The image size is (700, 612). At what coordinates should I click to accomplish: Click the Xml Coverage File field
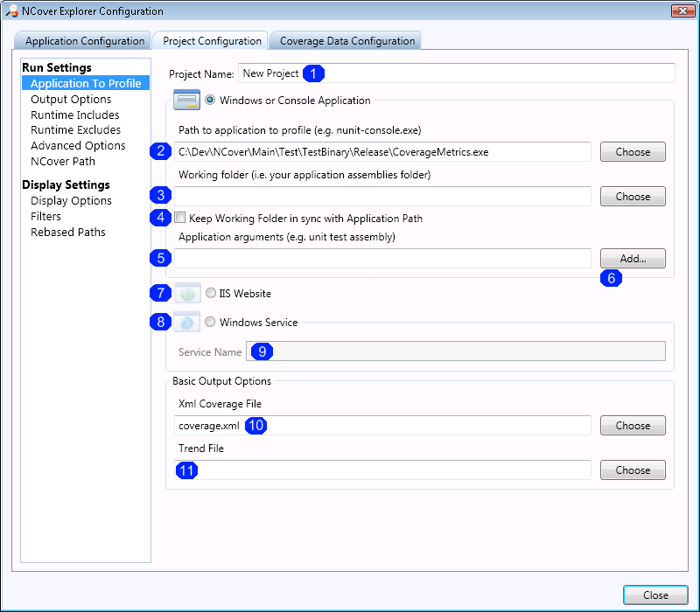(x=382, y=426)
